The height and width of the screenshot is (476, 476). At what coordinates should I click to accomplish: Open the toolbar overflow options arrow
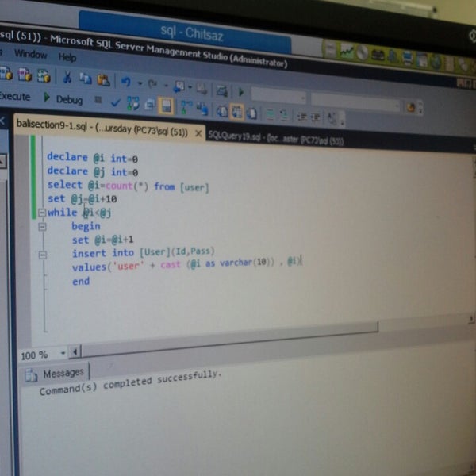pos(343,122)
